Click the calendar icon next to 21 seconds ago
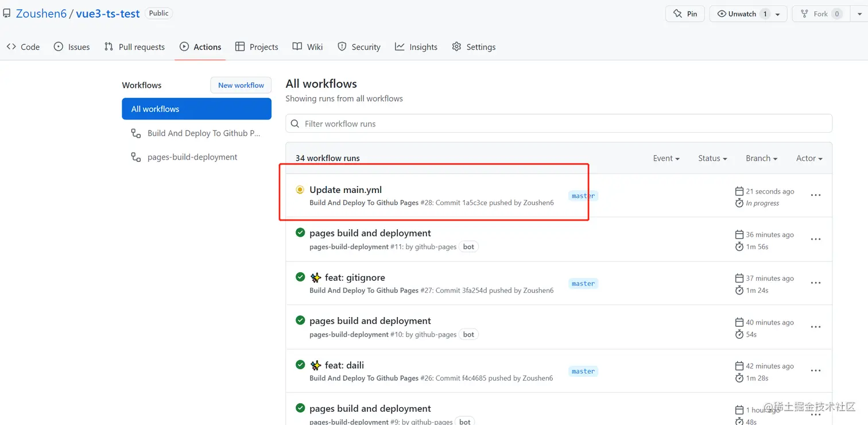Viewport: 868px width, 425px height. click(x=739, y=191)
